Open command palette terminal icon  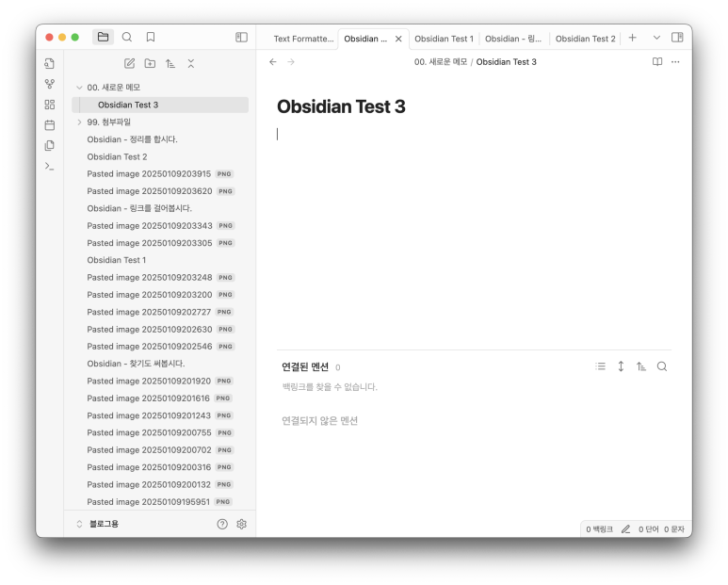coord(50,166)
